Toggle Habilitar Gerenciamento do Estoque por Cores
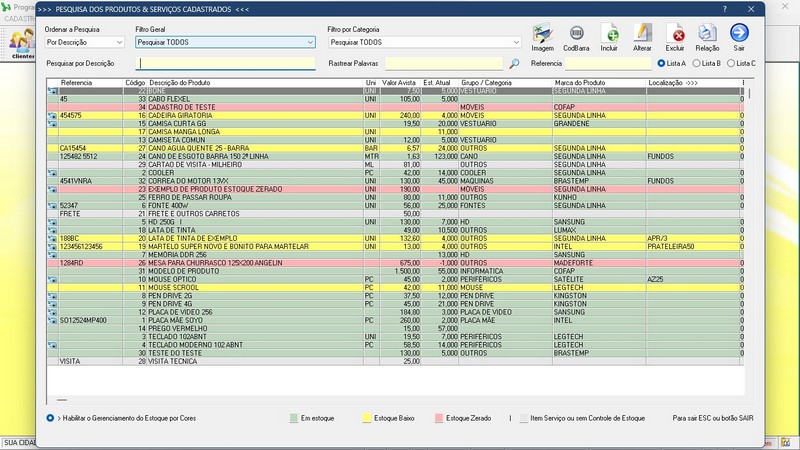 (51, 416)
